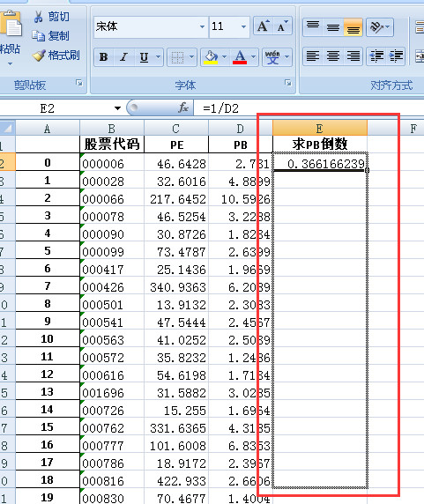This screenshot has height=504, width=424.
Task: Click formula bar showing =1/D2
Action: pyautogui.click(x=309, y=108)
